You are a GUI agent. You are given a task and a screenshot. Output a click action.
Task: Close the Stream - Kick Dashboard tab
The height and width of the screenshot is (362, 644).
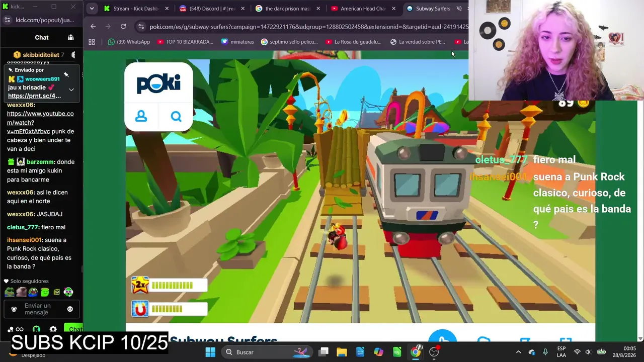click(x=167, y=9)
